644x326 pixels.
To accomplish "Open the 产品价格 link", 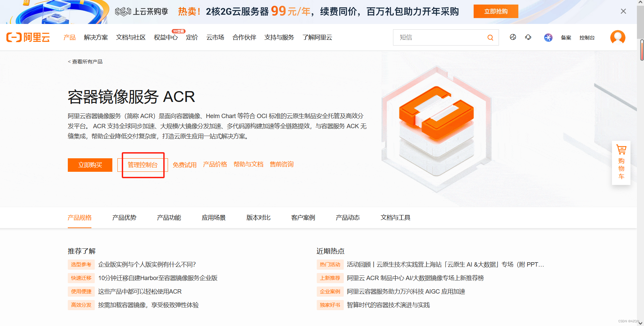I will point(215,164).
